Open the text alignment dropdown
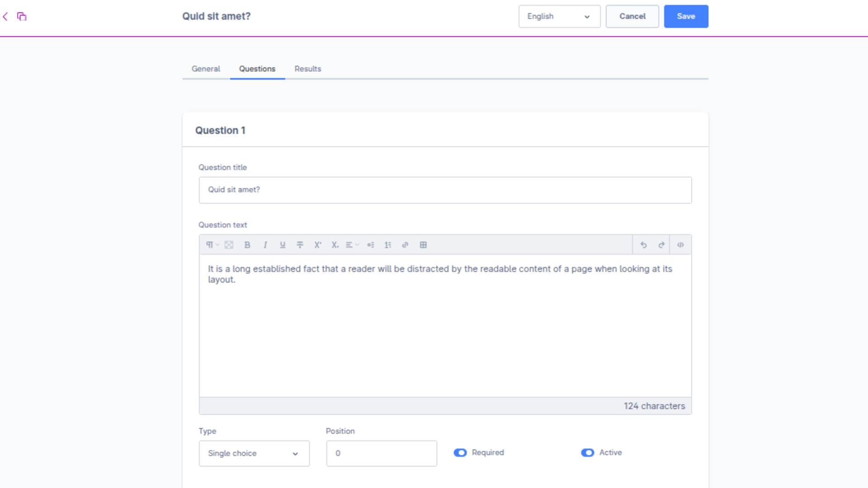Image resolution: width=868 pixels, height=488 pixels. coord(352,245)
